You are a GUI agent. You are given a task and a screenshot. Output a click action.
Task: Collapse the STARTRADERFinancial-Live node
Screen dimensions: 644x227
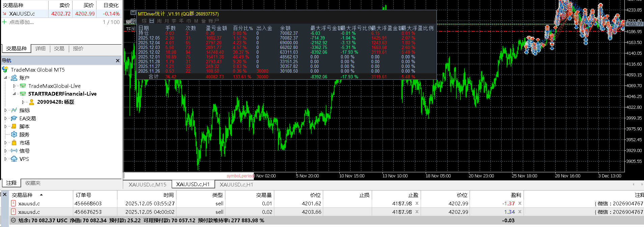[x=14, y=94]
